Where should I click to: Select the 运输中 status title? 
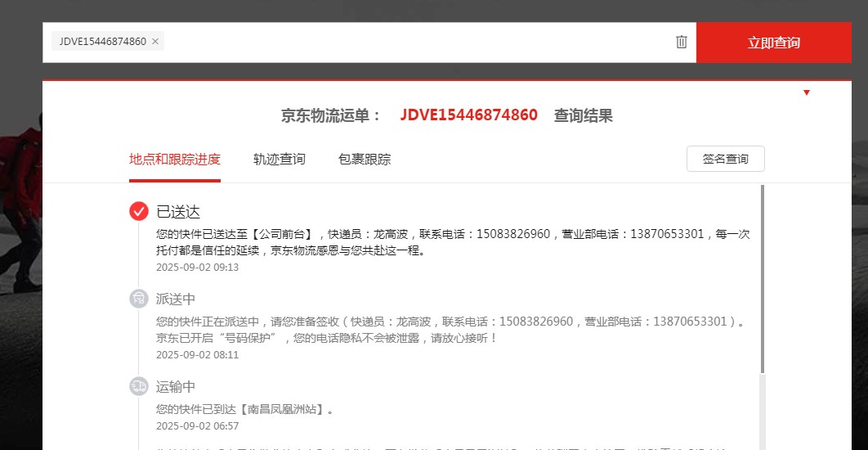pyautogui.click(x=176, y=387)
